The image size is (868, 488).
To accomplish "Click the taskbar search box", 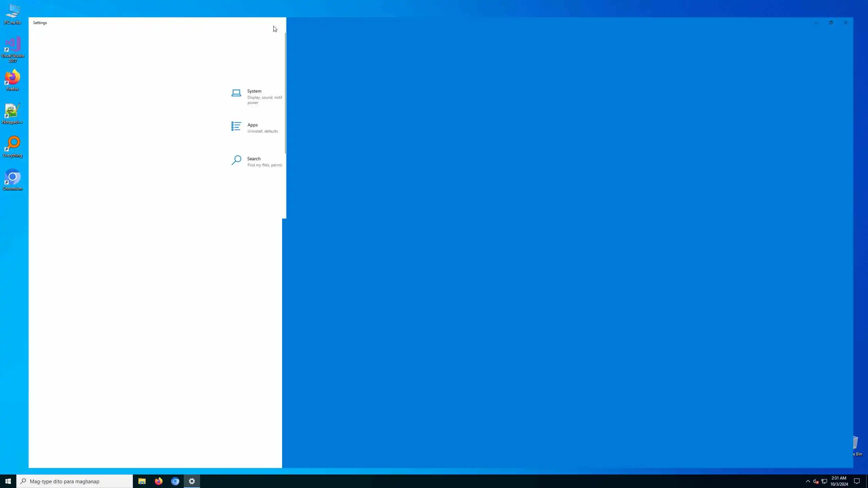I will [x=75, y=481].
